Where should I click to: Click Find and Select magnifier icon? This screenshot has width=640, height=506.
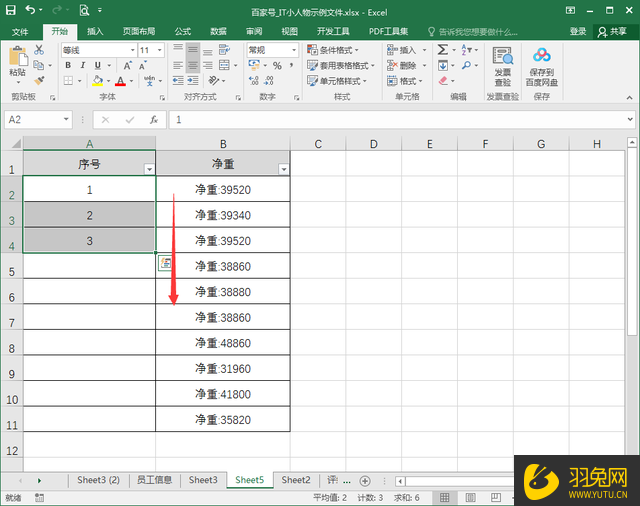(467, 65)
